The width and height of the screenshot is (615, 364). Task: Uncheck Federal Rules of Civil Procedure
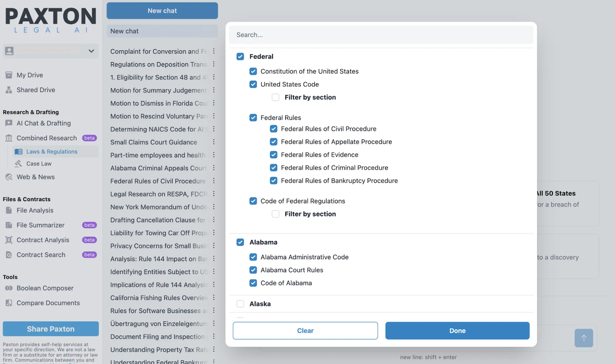click(274, 129)
